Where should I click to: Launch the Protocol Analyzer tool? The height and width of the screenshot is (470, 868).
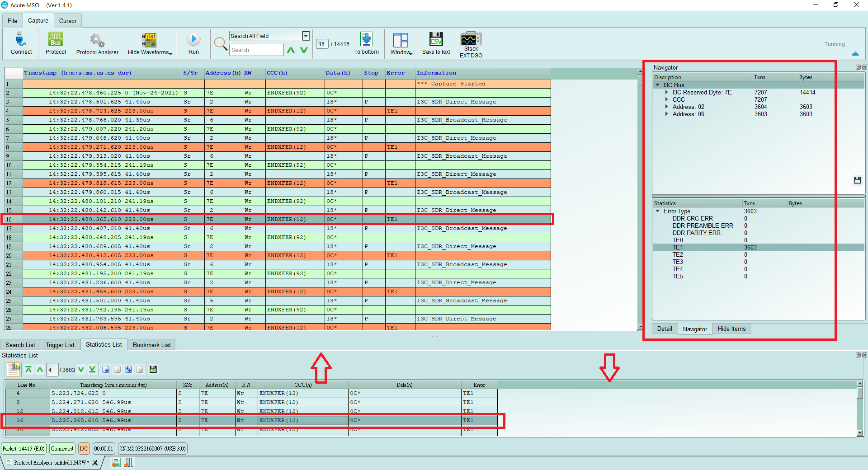tap(97, 44)
